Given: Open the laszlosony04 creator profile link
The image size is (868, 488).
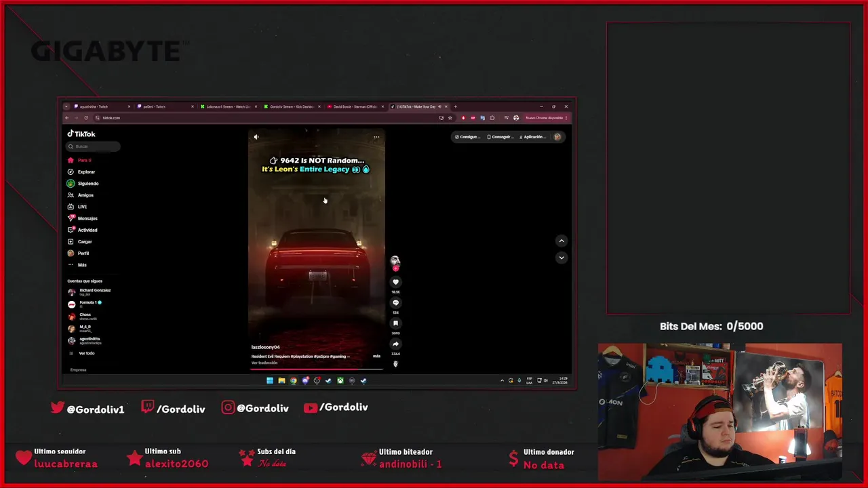Looking at the screenshot, I should pos(265,347).
